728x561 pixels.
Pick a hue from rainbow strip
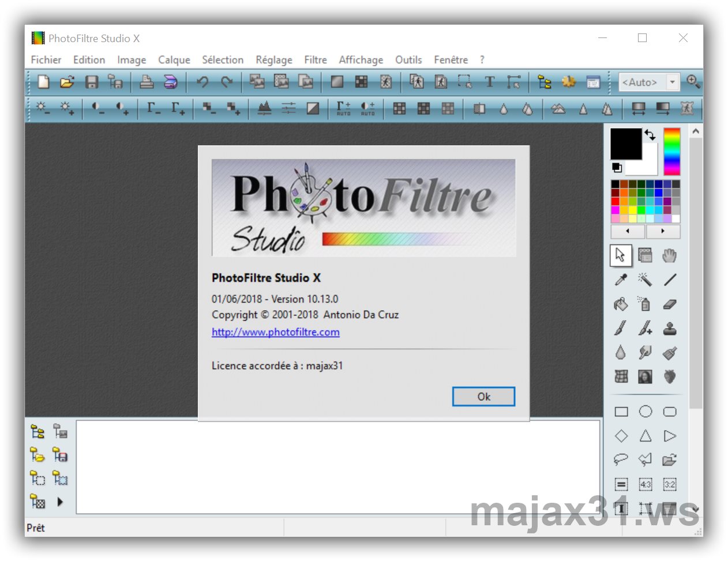[x=672, y=152]
